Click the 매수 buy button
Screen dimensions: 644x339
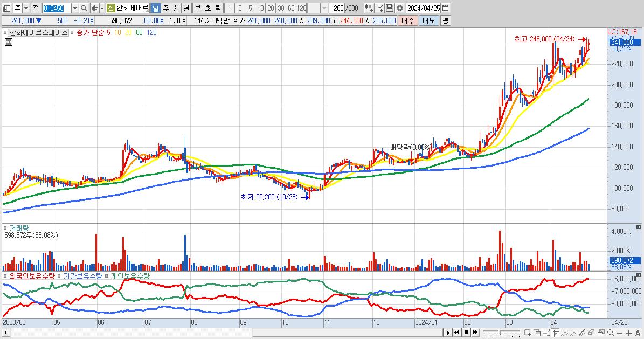(x=408, y=20)
